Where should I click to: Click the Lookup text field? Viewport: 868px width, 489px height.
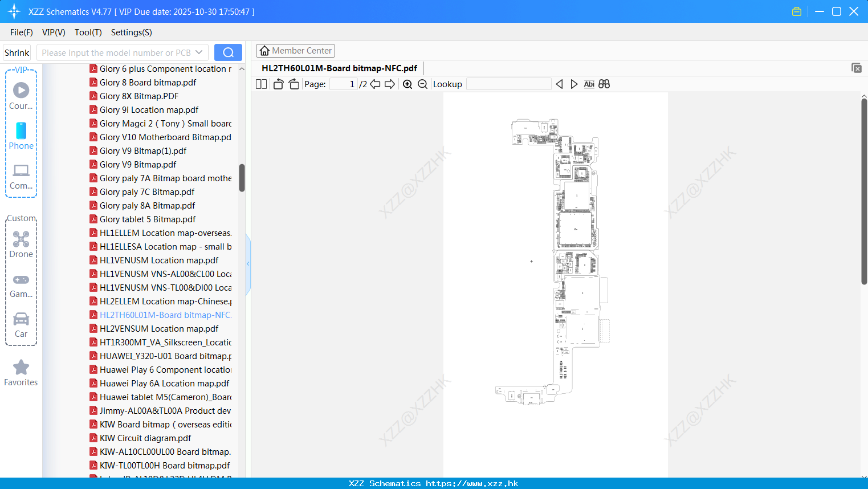pos(509,84)
